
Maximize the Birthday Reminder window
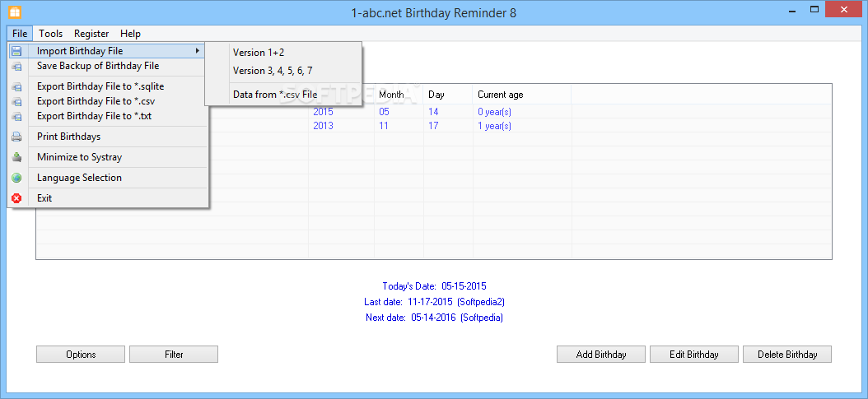814,9
